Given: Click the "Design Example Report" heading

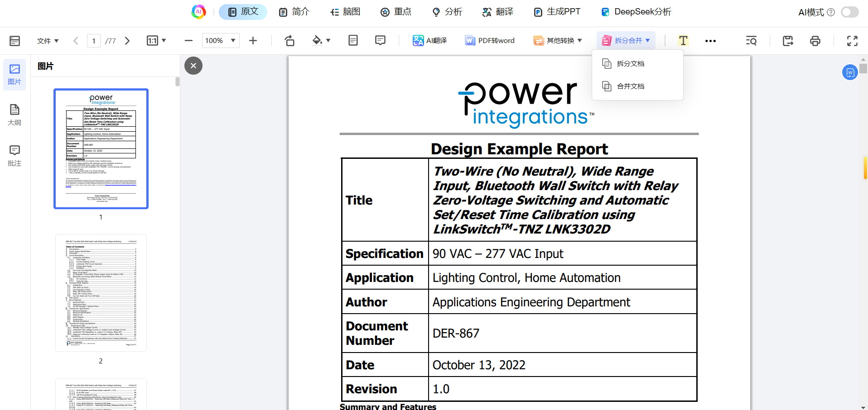Looking at the screenshot, I should tap(519, 149).
